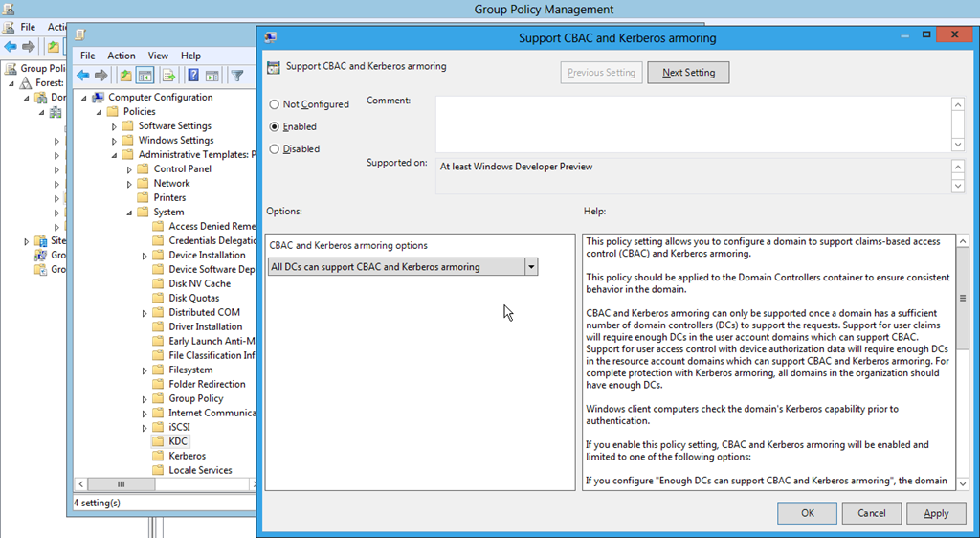The height and width of the screenshot is (538, 980).
Task: Click editor tree horizontal scrollbar thumb
Action: coord(121,484)
